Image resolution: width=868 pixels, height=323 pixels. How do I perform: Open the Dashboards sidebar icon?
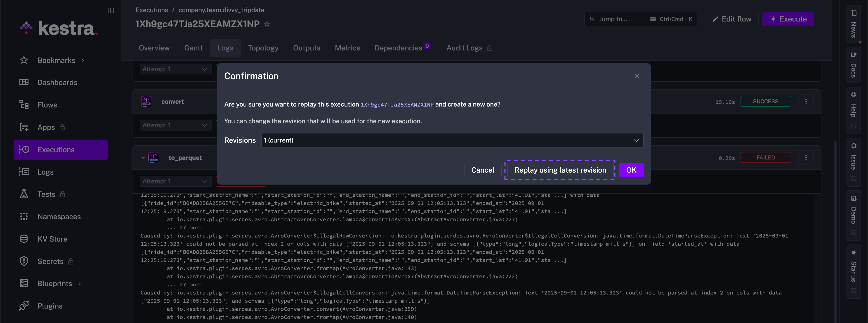24,82
